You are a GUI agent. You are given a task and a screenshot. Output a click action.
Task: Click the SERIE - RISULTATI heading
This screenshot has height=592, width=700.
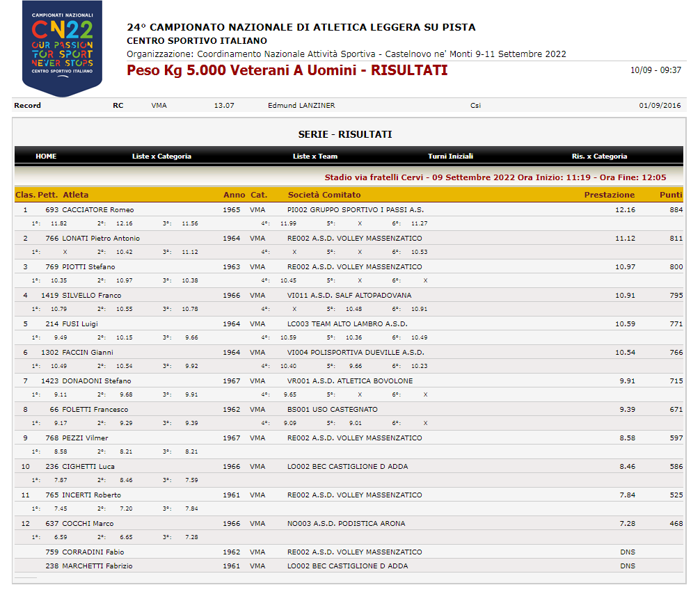click(x=345, y=134)
